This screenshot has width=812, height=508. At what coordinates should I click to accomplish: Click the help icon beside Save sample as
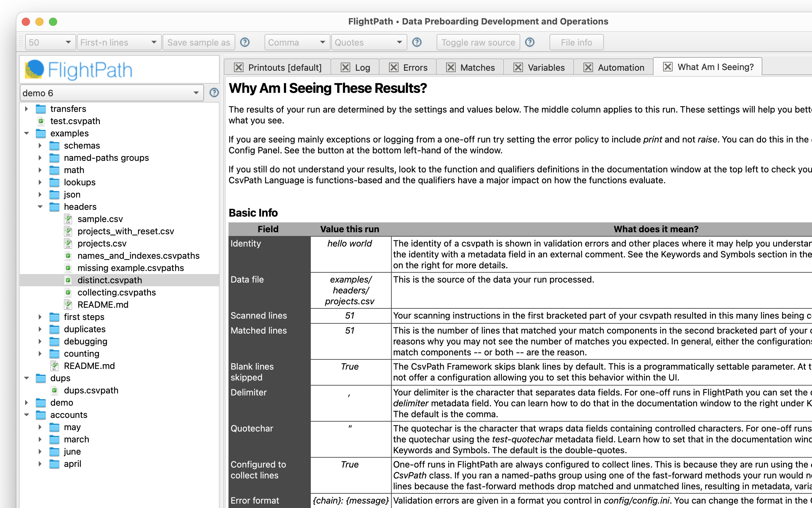pos(245,42)
